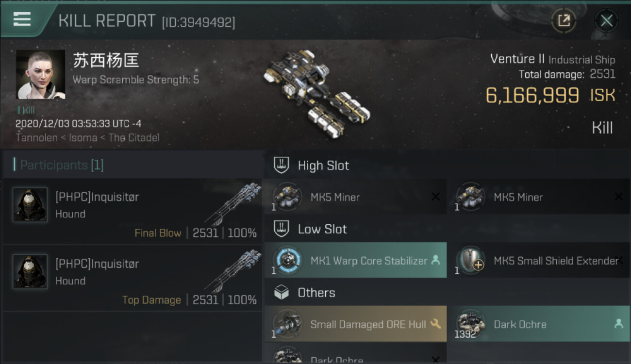Viewport: 631px width, 364px height.
Task: Click the share kill report icon
Action: 564,20
